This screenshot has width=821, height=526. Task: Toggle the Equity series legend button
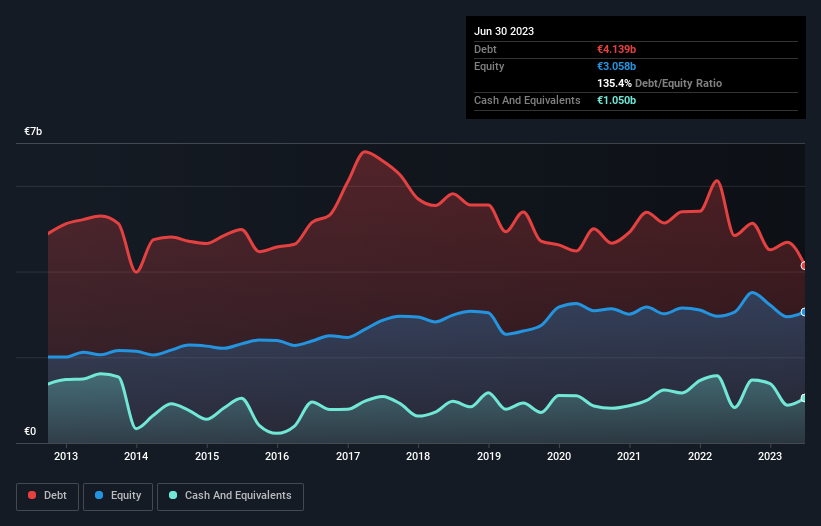pos(118,496)
